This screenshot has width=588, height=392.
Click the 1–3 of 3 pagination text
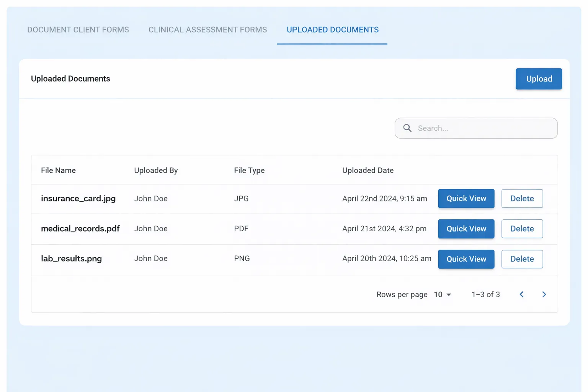[485, 294]
